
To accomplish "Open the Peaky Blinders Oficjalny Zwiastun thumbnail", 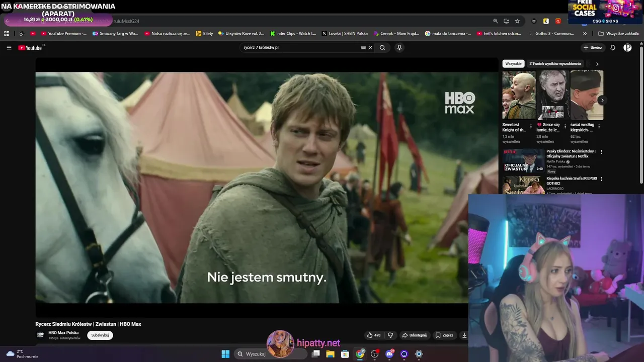I will pos(523,160).
